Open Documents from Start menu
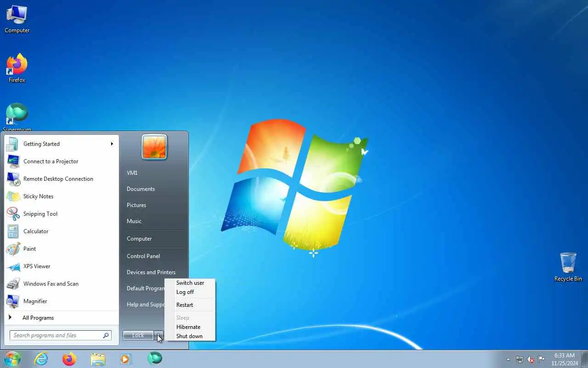Viewport: 588px width, 368px height. click(141, 189)
